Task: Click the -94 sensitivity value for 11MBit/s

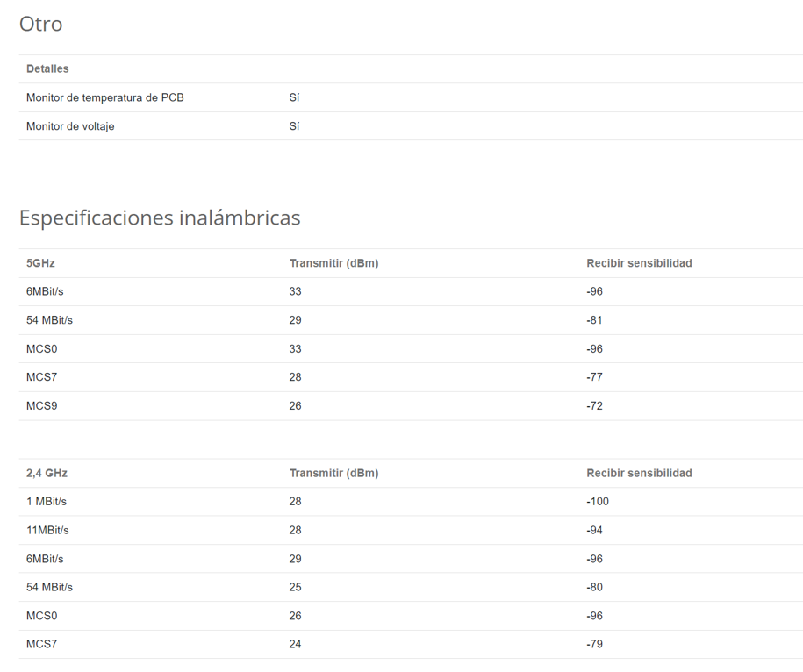Action: point(595,530)
